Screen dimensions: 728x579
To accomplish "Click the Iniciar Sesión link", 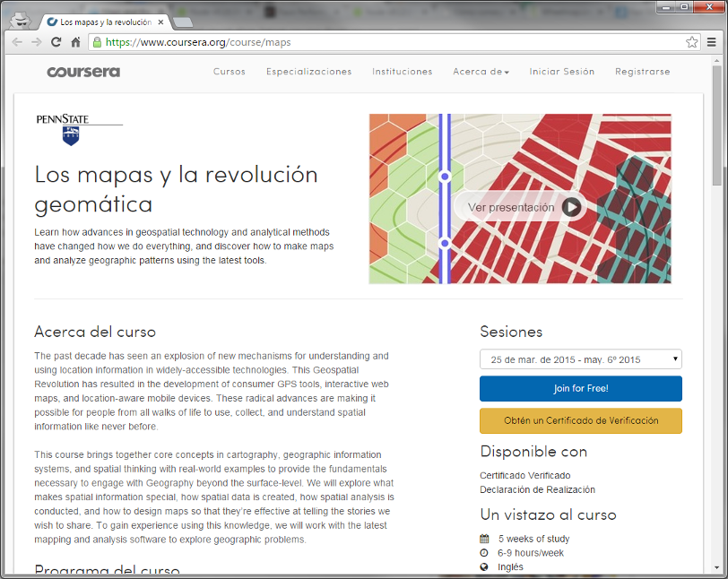I will click(561, 72).
